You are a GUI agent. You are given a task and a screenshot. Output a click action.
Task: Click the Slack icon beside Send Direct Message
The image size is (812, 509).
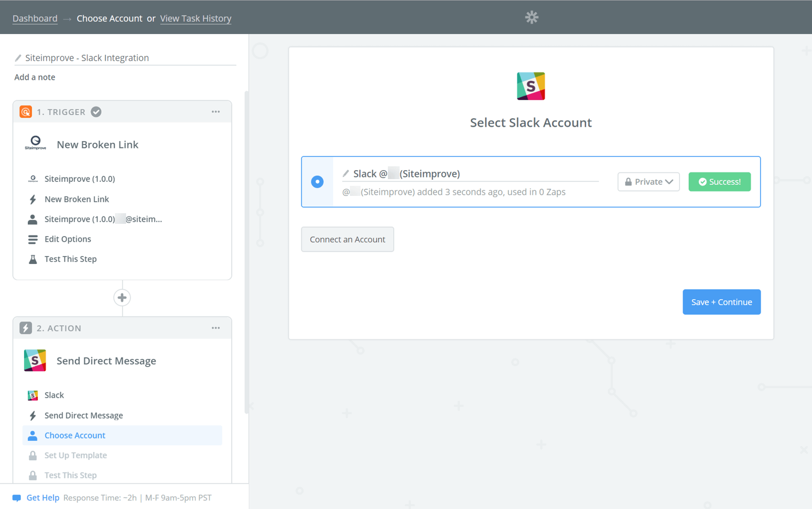(x=35, y=361)
